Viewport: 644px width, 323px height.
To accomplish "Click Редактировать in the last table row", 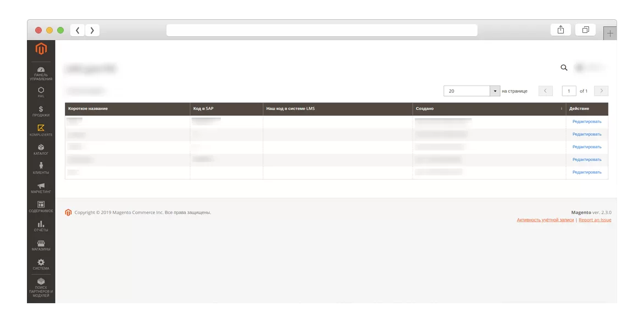I will coord(587,172).
